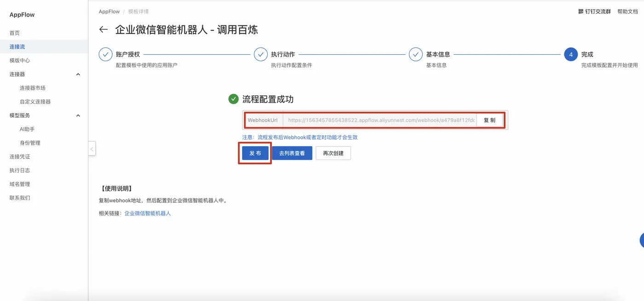Image resolution: width=644 pixels, height=301 pixels.
Task: Click the 配置模板中使用的应用账户 step description
Action: (147, 65)
